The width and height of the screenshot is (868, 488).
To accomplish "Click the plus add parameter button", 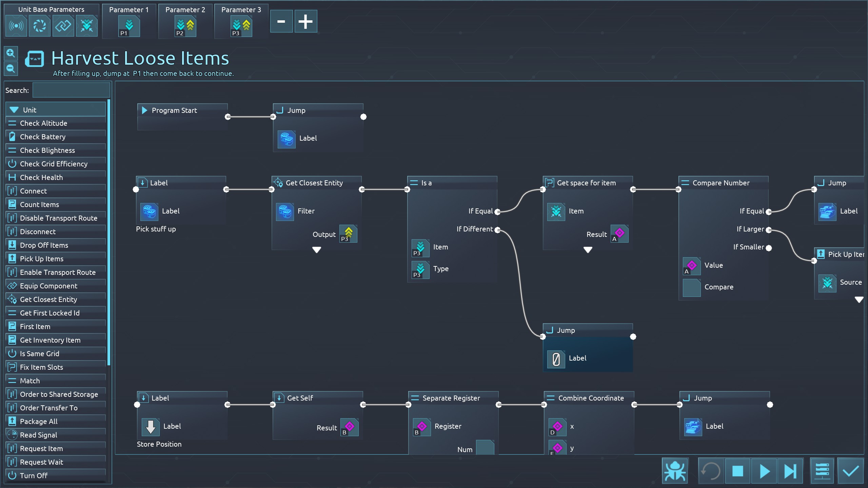I will [x=305, y=21].
